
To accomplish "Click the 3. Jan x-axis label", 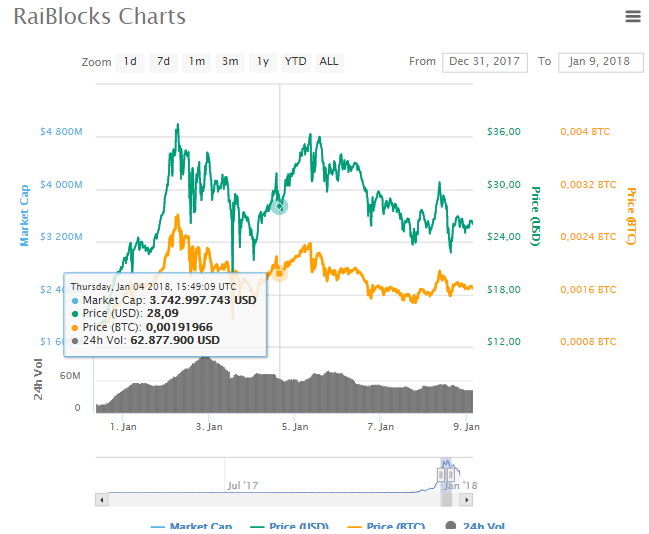I will point(209,427).
